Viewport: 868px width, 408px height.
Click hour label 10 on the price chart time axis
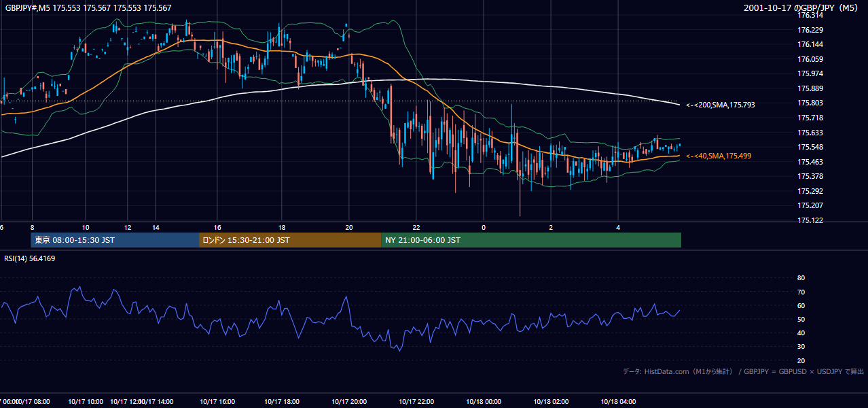(86, 227)
